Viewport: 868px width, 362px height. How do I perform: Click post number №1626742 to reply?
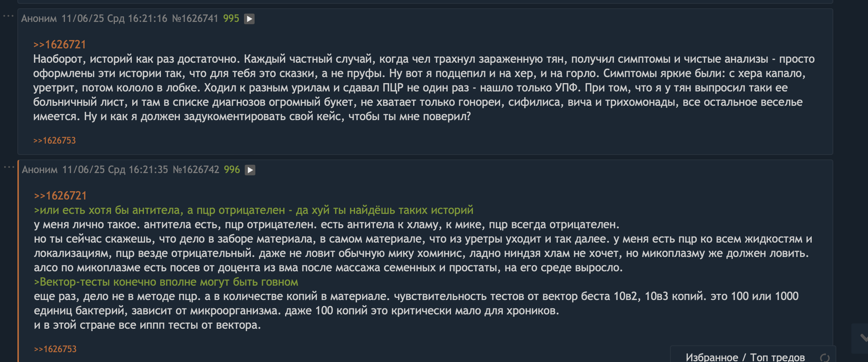tap(196, 170)
